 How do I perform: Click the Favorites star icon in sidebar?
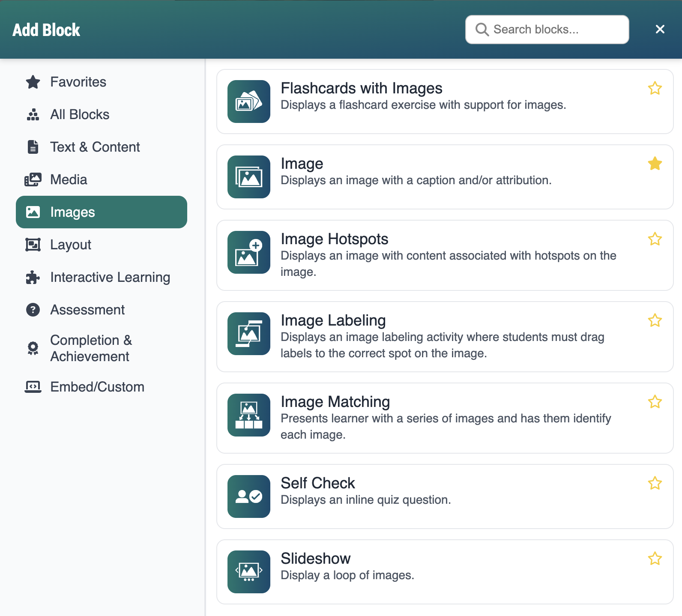pos(33,82)
